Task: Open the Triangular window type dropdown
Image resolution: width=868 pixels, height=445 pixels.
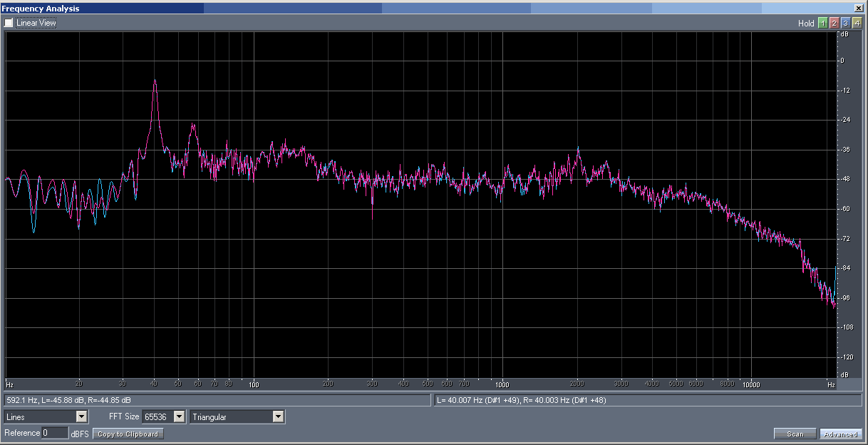Action: pos(278,416)
